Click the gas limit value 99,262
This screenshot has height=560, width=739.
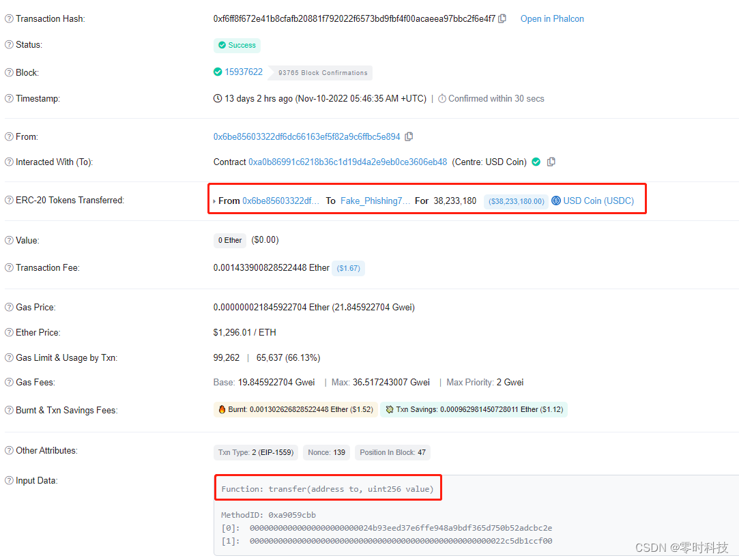click(227, 358)
